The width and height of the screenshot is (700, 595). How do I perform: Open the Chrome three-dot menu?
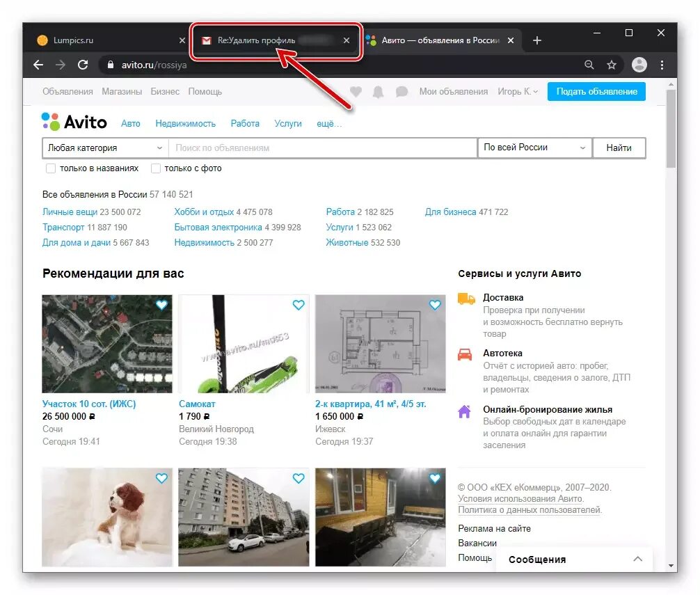662,65
